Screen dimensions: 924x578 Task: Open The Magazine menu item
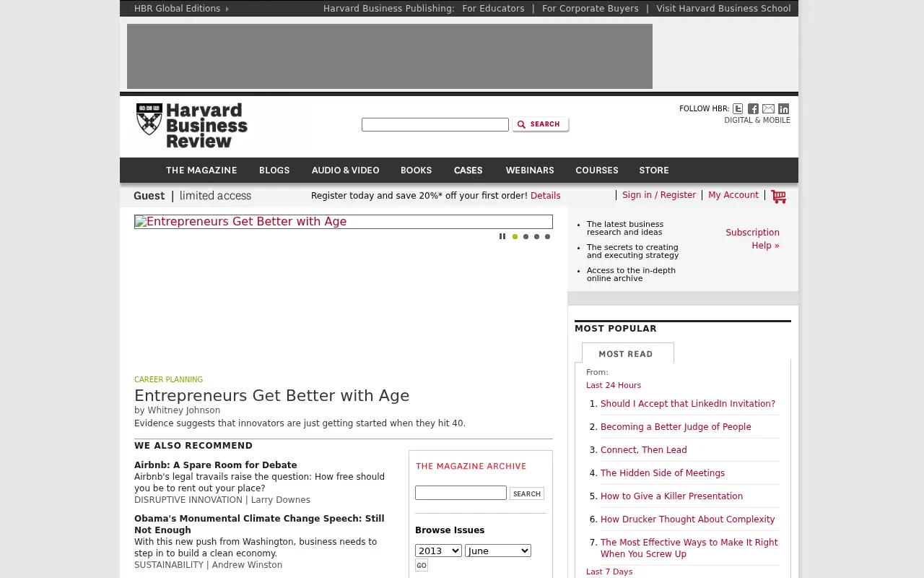pos(201,171)
